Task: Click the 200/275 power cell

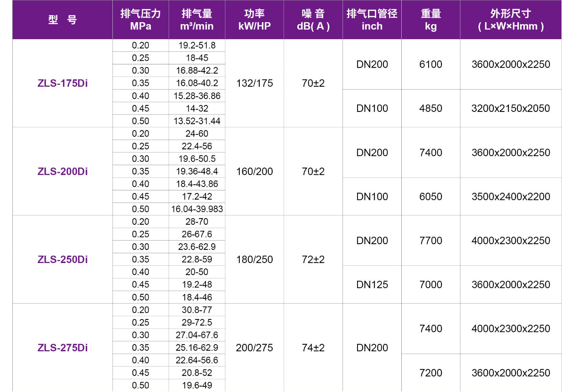Action: click(254, 347)
